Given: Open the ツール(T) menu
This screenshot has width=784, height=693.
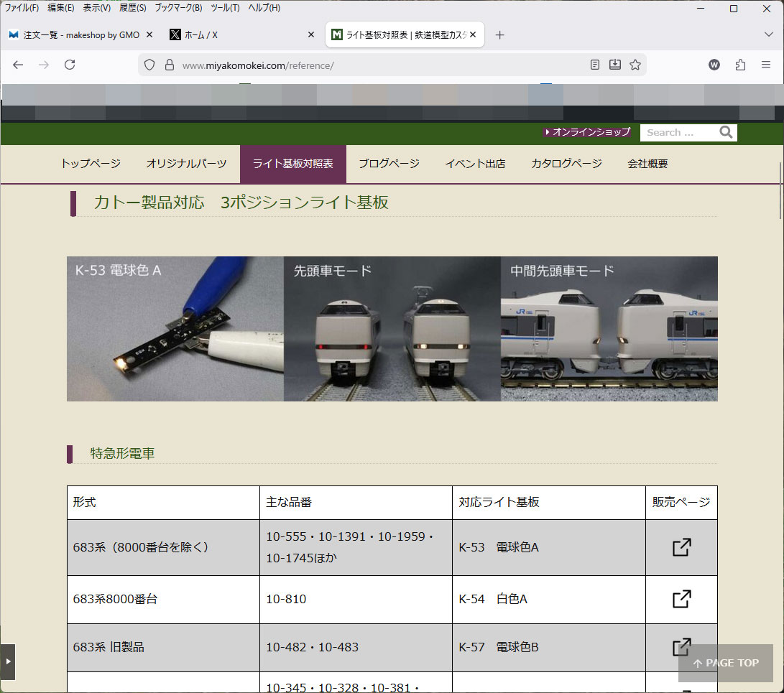Looking at the screenshot, I should [x=225, y=8].
